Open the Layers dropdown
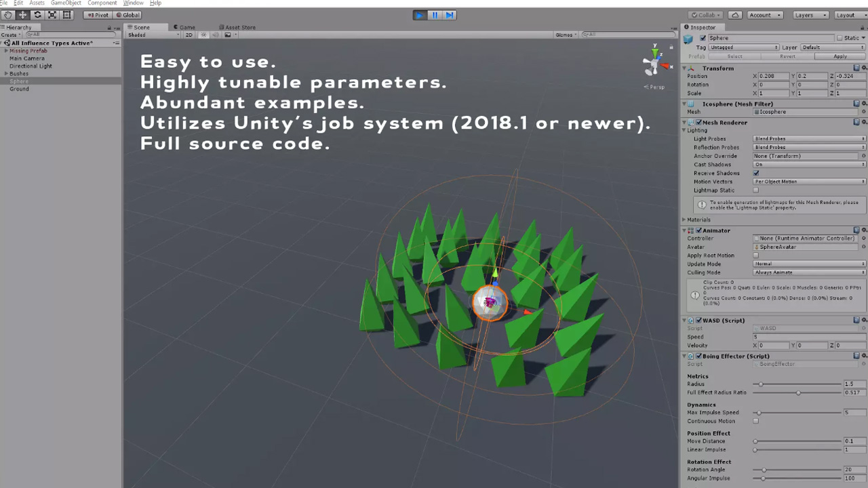The image size is (868, 488). [810, 15]
